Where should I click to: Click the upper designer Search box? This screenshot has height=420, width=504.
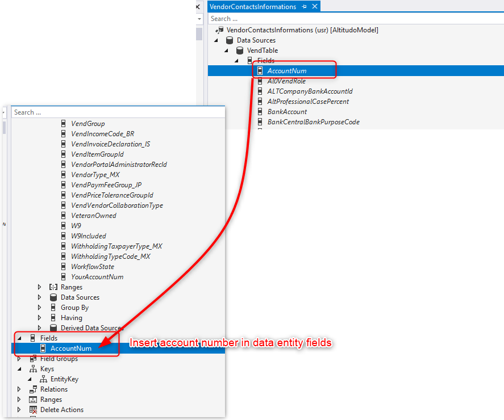point(352,19)
